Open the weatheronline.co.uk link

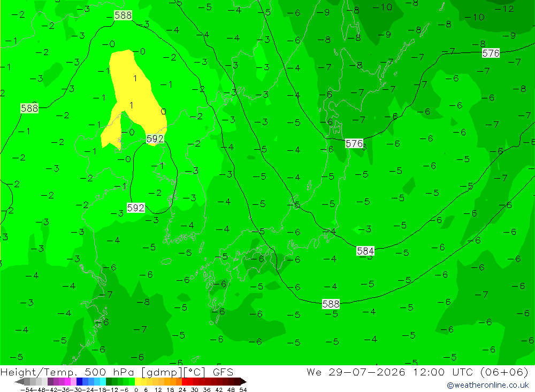[x=488, y=385]
